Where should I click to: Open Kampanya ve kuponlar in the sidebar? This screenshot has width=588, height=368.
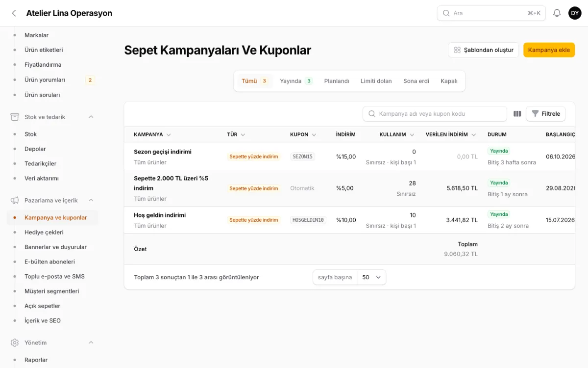coord(52,217)
